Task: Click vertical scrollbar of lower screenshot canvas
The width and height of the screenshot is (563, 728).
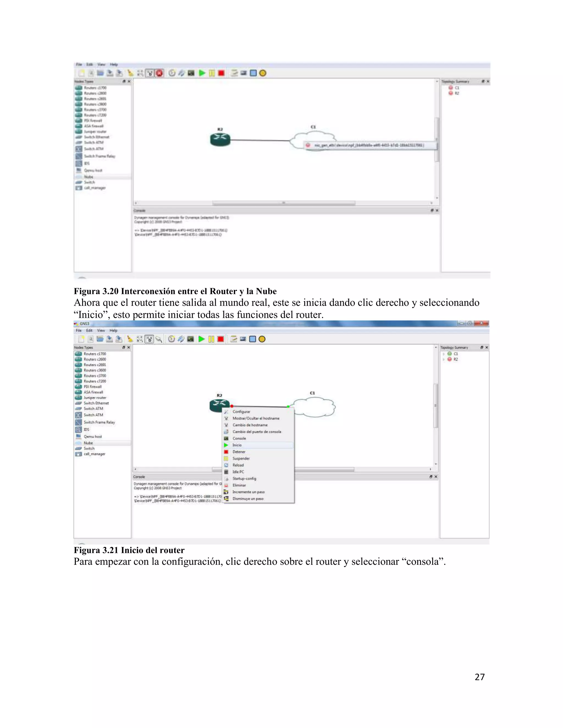Action: [x=436, y=406]
